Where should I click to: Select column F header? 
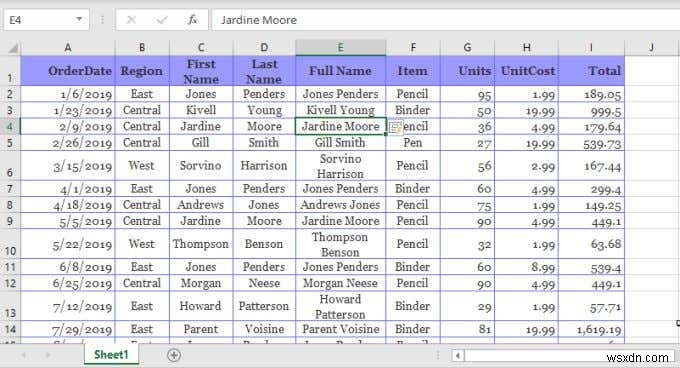(413, 48)
